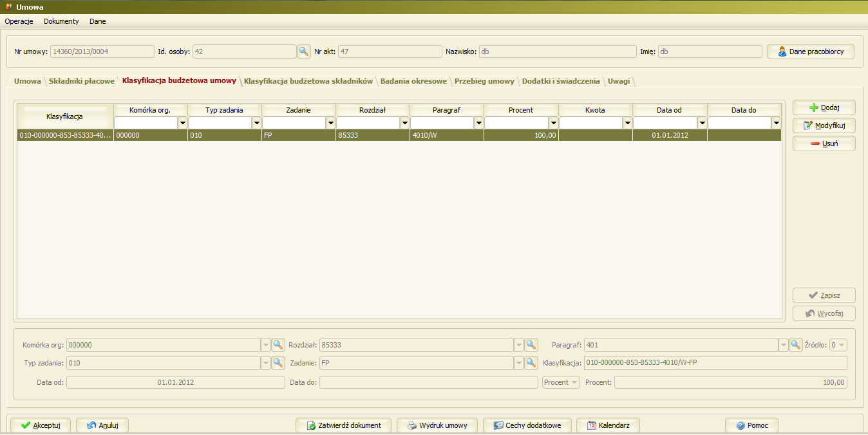Click table cell 85333

373,136
